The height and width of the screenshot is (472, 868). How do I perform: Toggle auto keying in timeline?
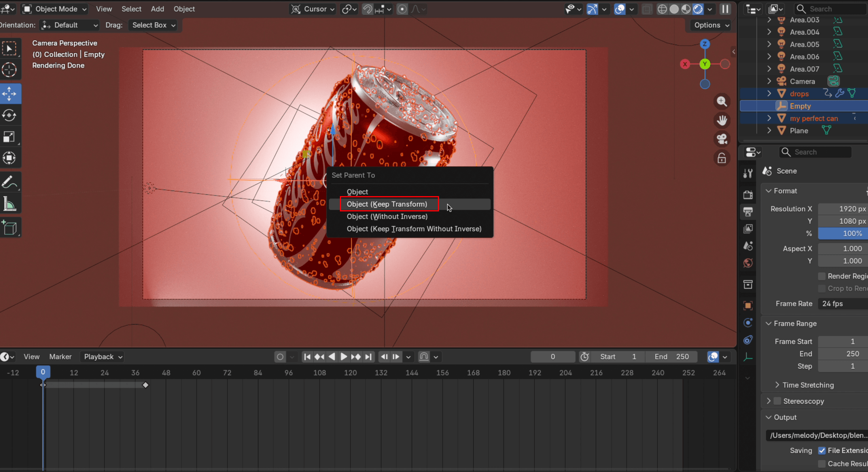coord(280,357)
